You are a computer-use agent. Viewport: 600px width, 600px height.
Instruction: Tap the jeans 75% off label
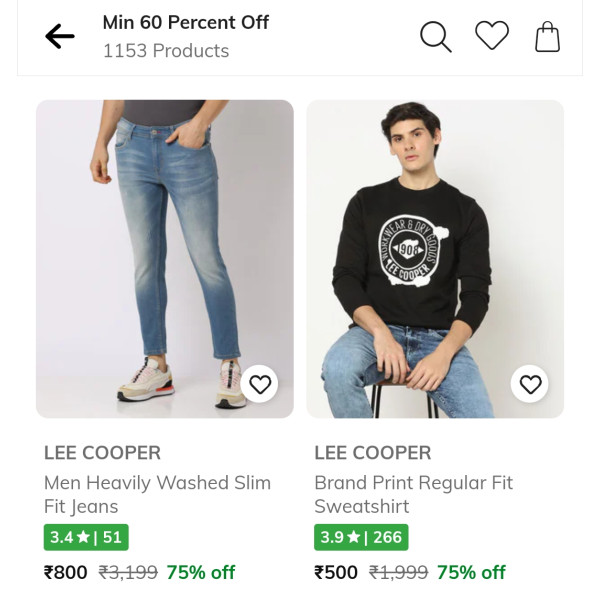click(201, 572)
